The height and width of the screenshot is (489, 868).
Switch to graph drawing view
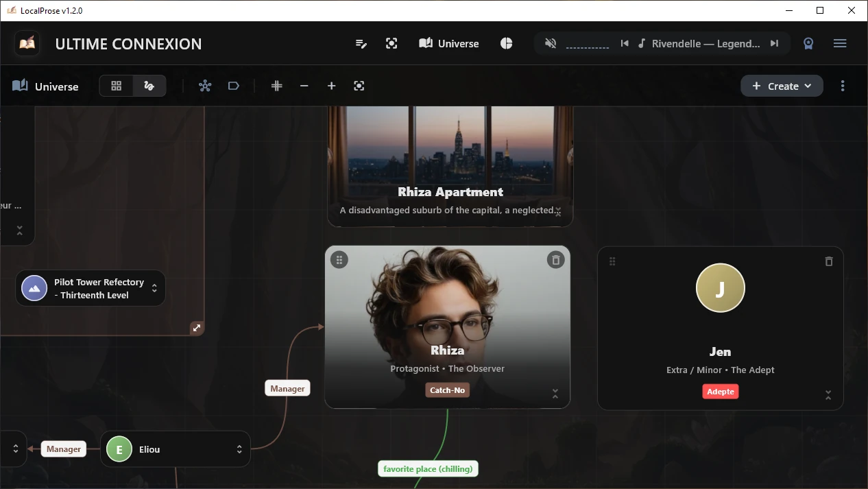149,86
